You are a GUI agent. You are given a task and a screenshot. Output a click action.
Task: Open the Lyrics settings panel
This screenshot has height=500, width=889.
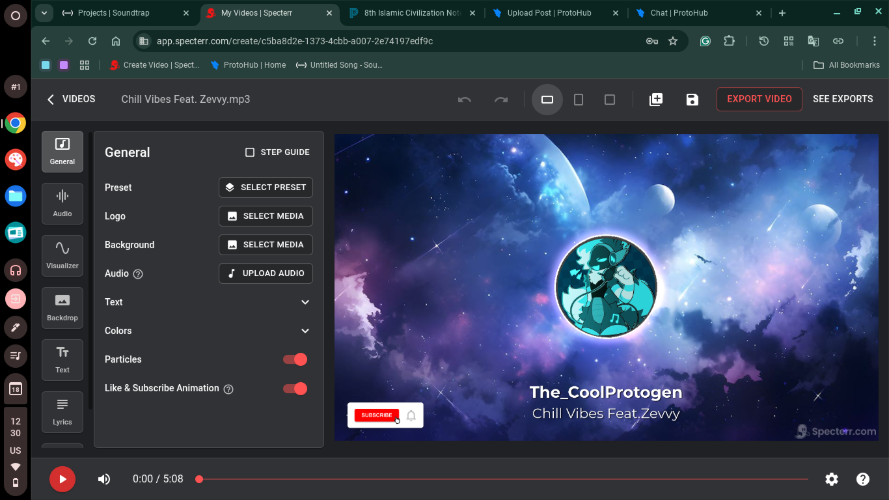62,411
